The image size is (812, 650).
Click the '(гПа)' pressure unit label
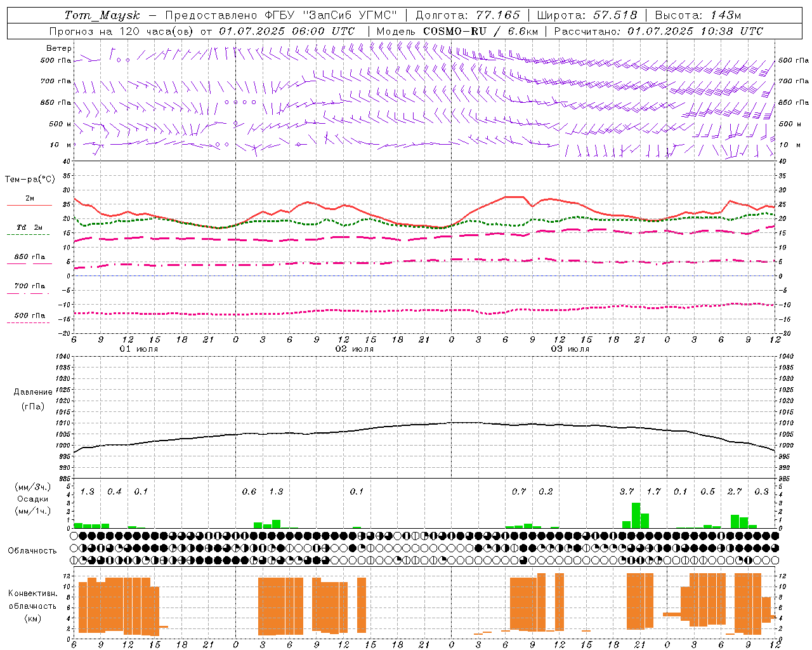point(33,406)
